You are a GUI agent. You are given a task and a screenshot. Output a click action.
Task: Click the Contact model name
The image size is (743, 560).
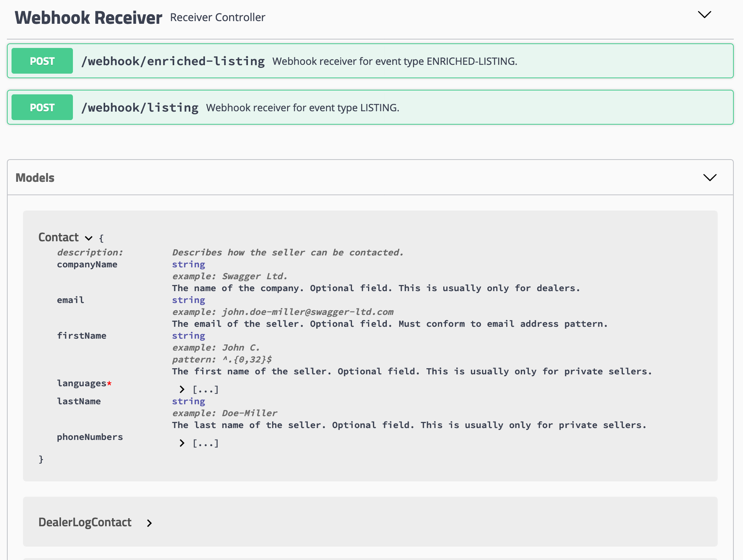point(58,237)
